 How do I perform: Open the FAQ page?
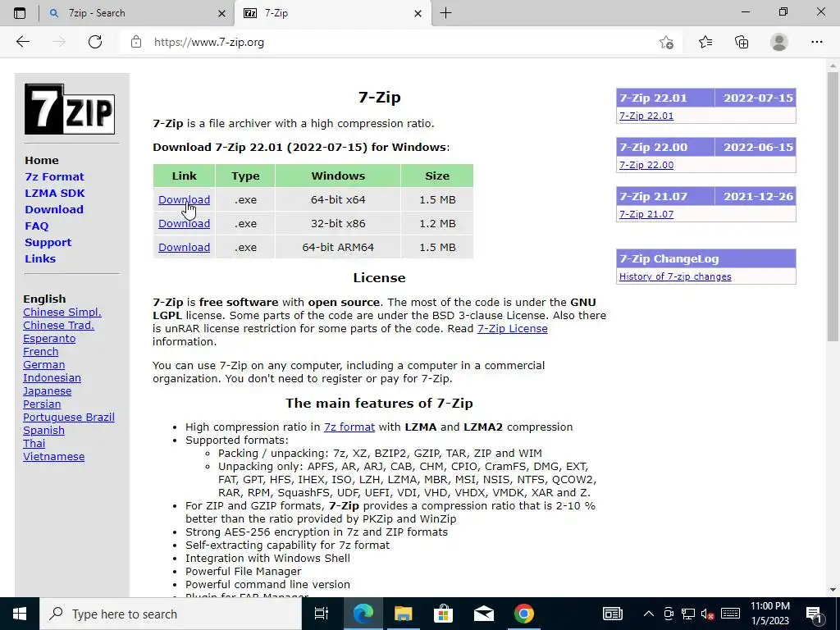coord(36,226)
